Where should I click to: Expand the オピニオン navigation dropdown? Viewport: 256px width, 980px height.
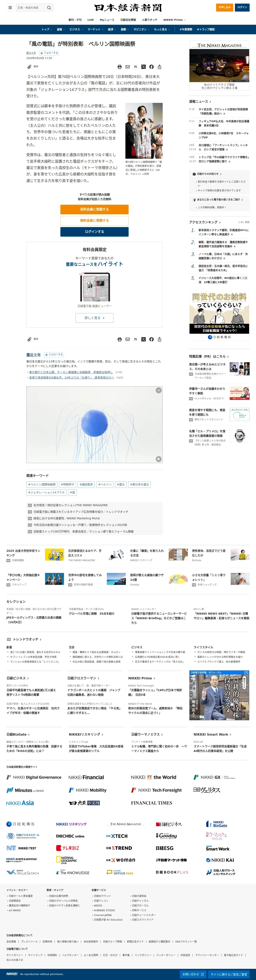(x=142, y=29)
